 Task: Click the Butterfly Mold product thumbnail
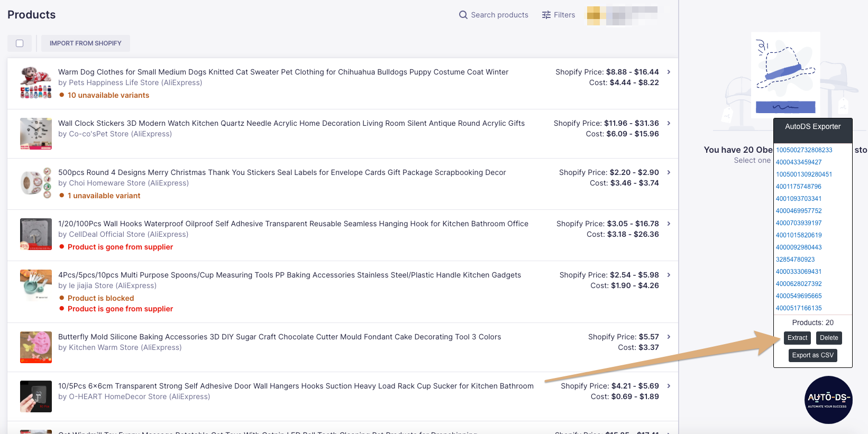tap(36, 347)
